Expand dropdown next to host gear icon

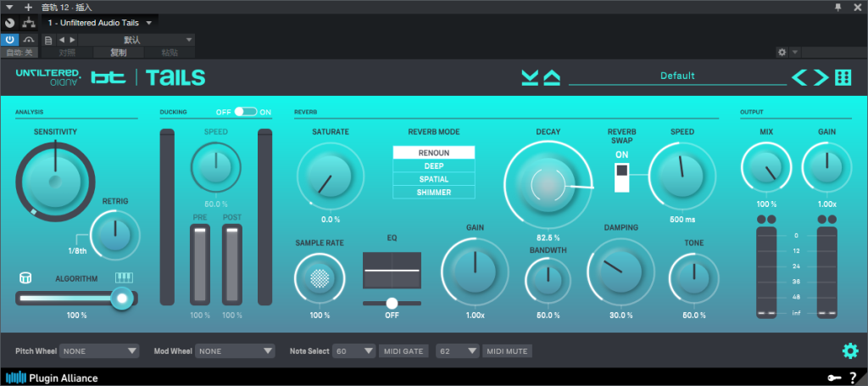794,52
